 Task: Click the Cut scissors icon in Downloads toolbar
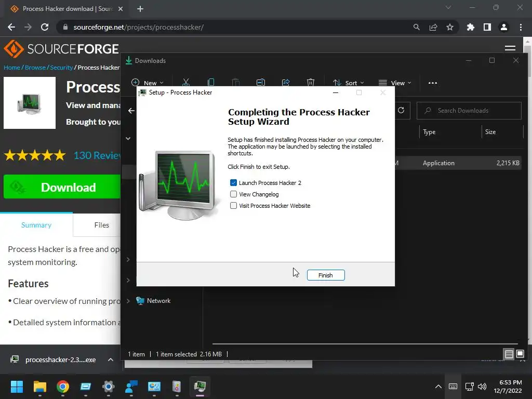(x=186, y=83)
